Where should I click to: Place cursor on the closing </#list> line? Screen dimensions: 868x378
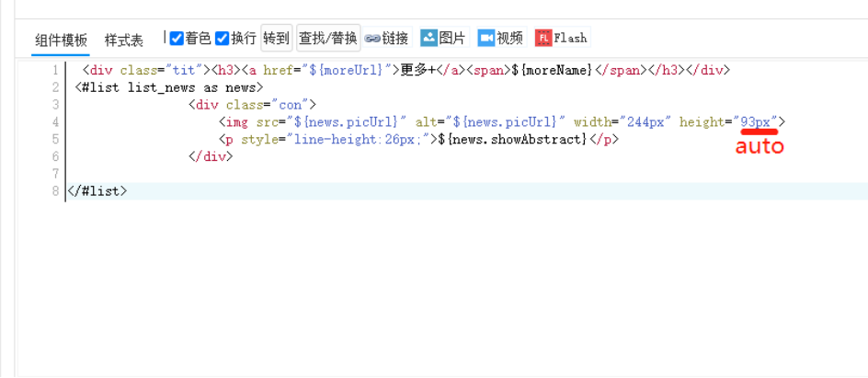point(97,191)
